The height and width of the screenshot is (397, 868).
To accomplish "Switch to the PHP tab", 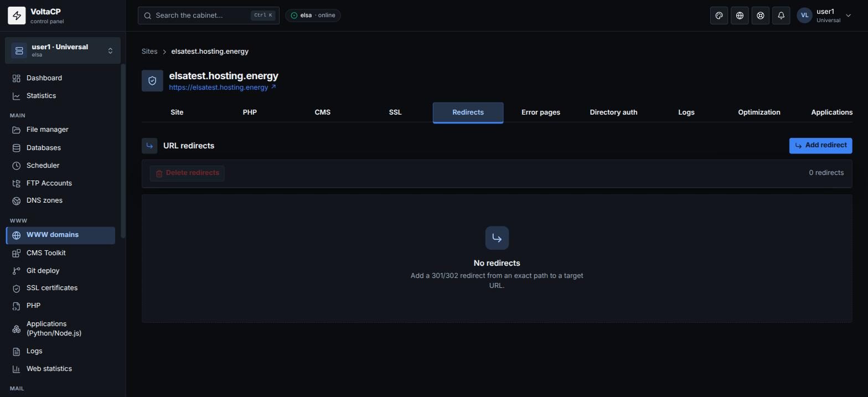I will coord(250,112).
